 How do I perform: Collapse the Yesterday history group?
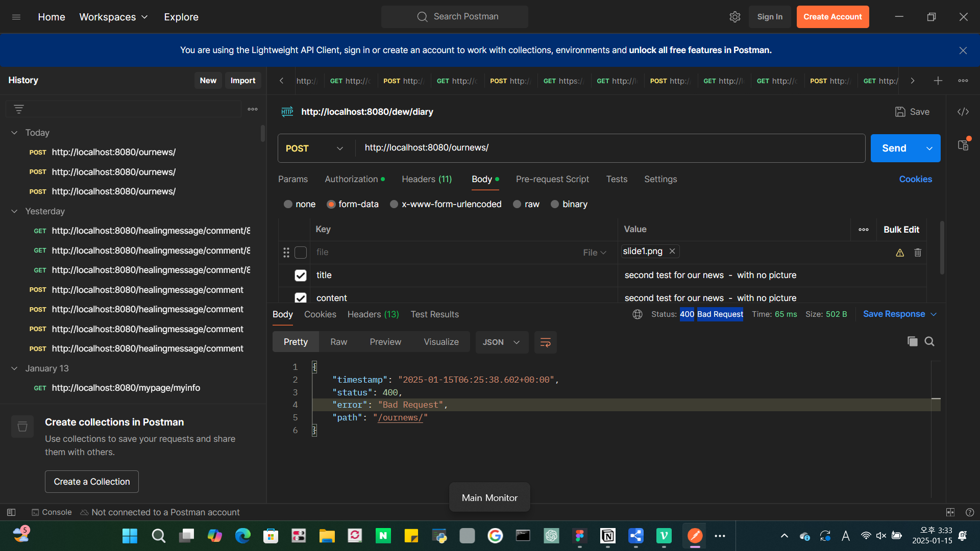(14, 211)
